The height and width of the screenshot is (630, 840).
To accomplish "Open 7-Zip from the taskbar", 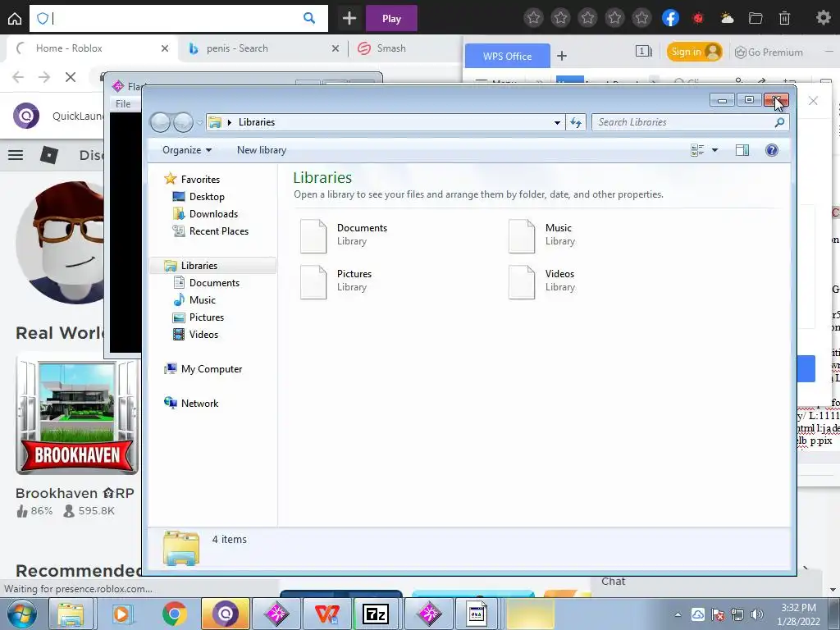I will click(x=375, y=614).
